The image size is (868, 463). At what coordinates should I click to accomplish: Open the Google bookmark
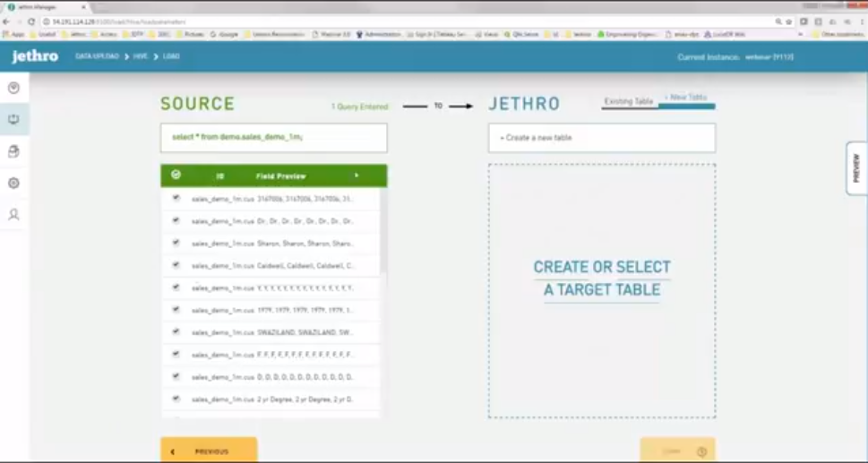[224, 34]
